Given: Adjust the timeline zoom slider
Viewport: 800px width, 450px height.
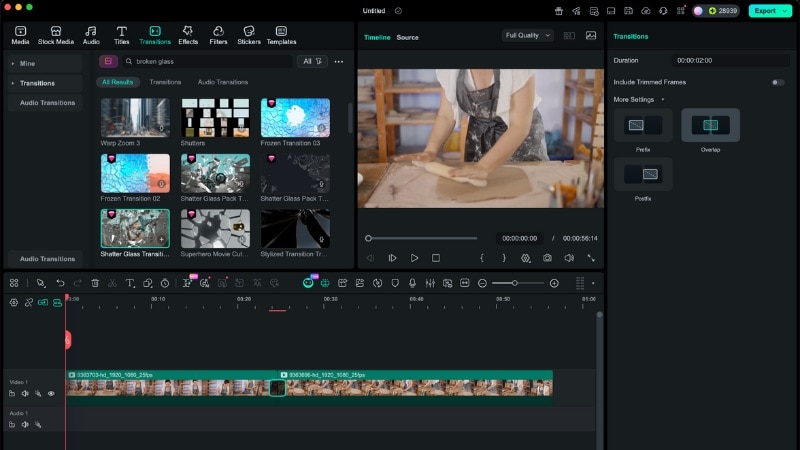Looking at the screenshot, I should click(515, 283).
